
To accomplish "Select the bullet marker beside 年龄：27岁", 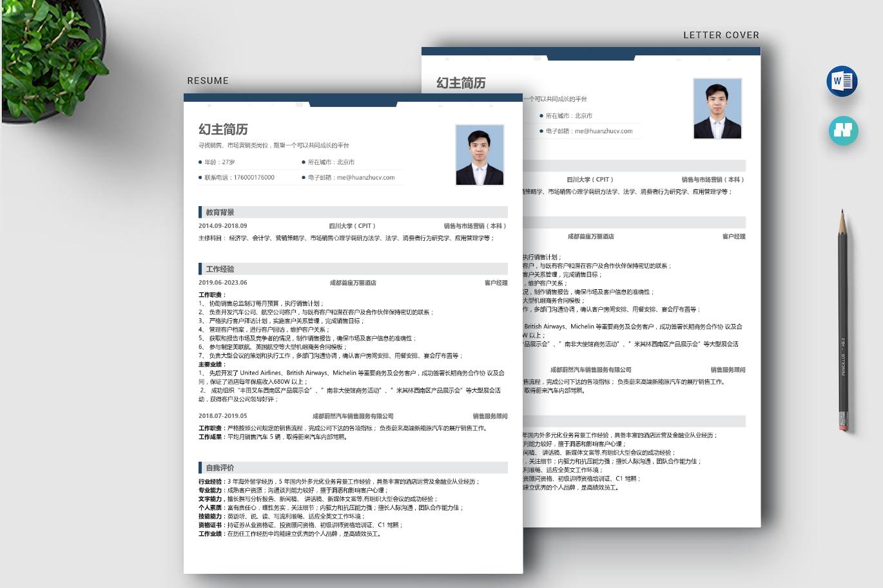I will (x=199, y=162).
